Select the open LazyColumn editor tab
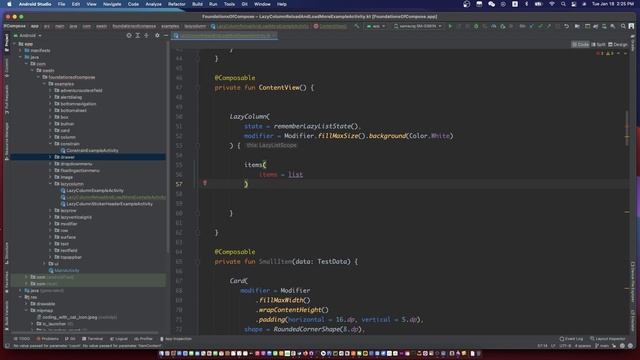640x360 pixels. (x=225, y=36)
